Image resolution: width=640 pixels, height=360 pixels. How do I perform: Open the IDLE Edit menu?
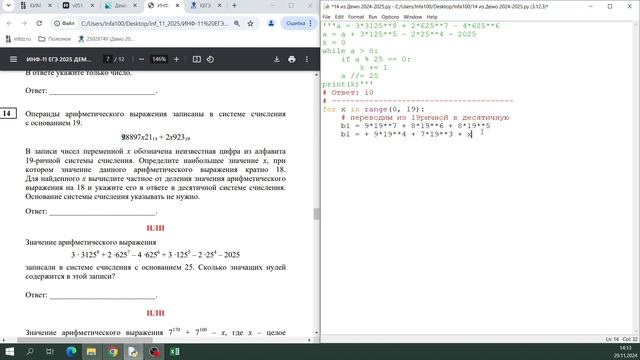(x=339, y=17)
